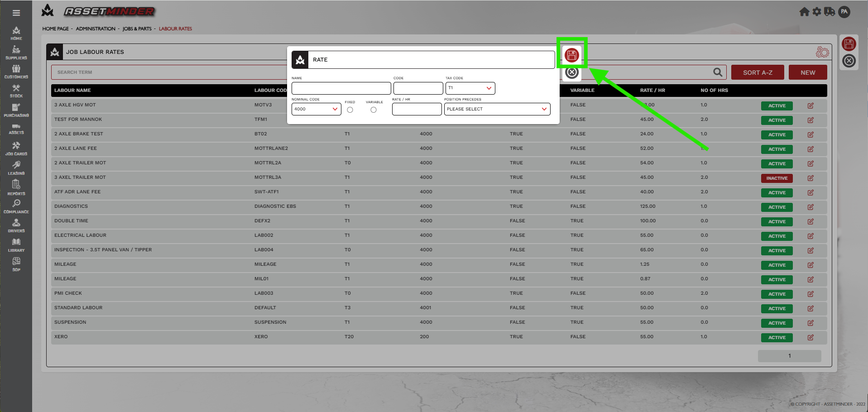
Task: Navigate to Administration breadcrumb
Action: 96,29
